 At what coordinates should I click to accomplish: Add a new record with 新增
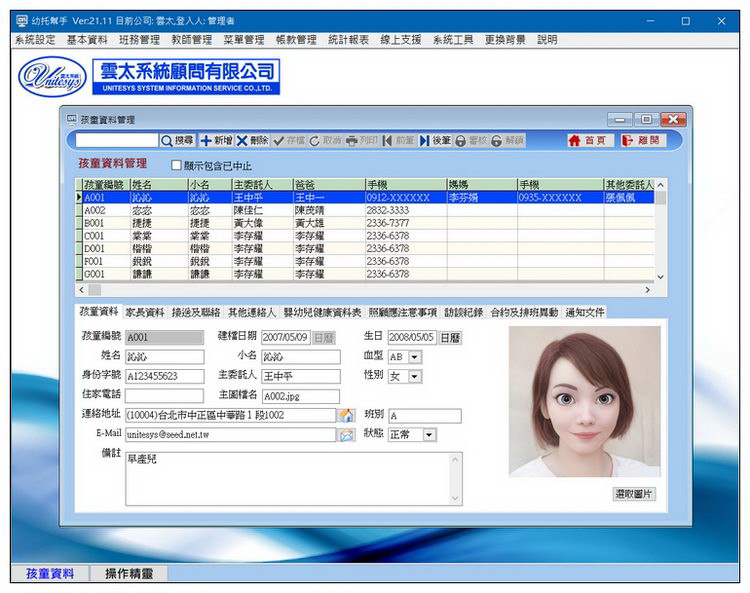(x=217, y=141)
